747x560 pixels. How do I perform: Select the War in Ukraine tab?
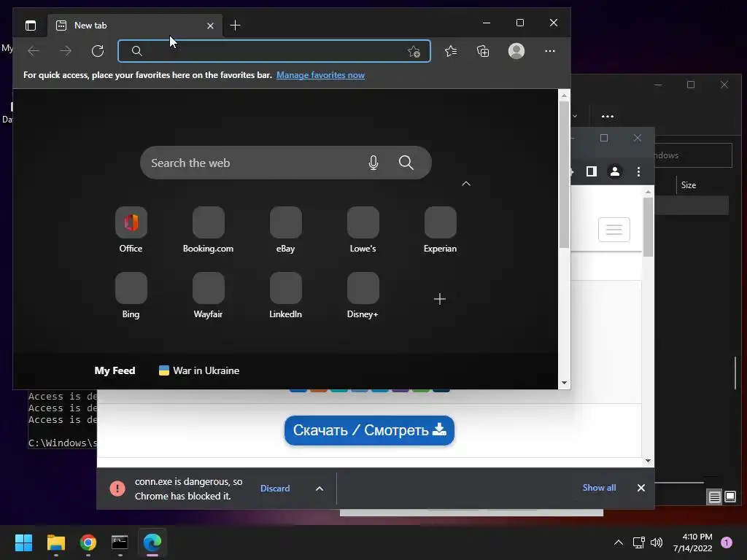pyautogui.click(x=199, y=370)
